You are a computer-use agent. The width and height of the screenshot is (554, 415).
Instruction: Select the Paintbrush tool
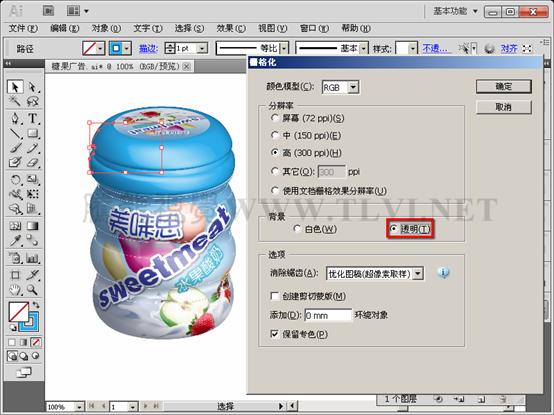(x=15, y=148)
